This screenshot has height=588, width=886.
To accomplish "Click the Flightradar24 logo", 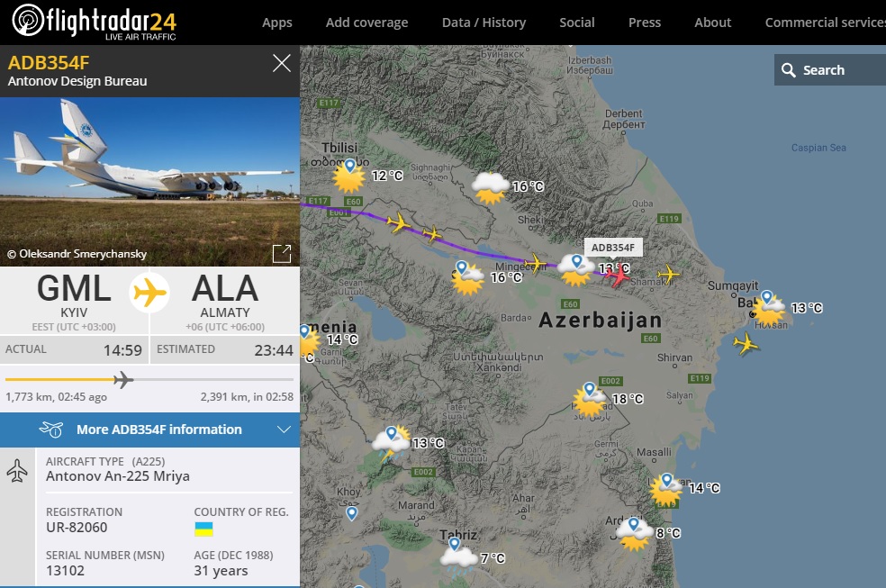I will [x=94, y=22].
